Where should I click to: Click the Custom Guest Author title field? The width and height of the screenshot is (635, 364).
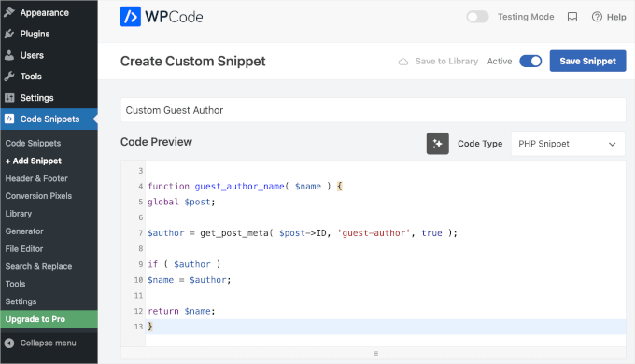pos(373,110)
